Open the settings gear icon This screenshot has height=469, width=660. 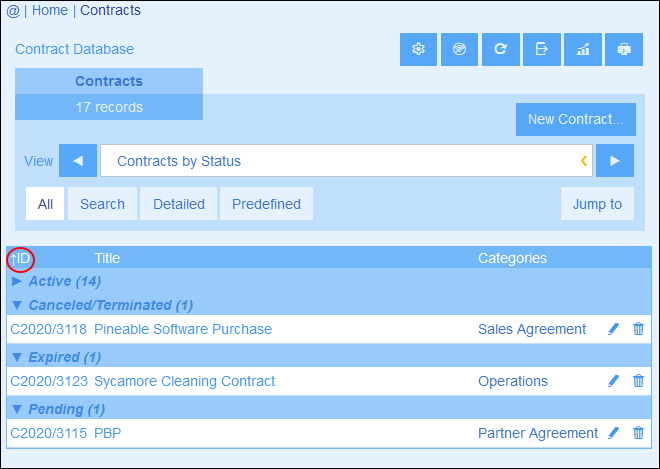pos(418,49)
